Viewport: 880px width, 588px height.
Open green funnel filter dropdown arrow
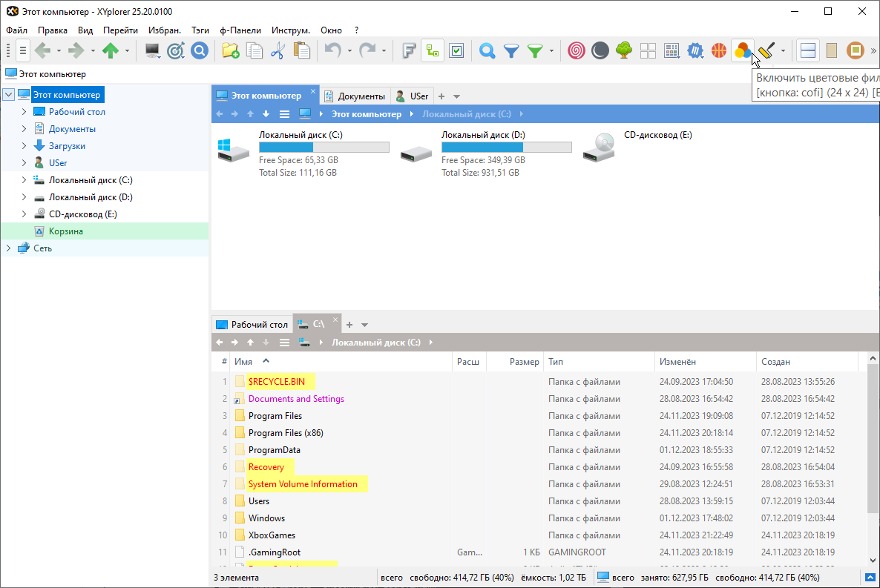click(552, 50)
